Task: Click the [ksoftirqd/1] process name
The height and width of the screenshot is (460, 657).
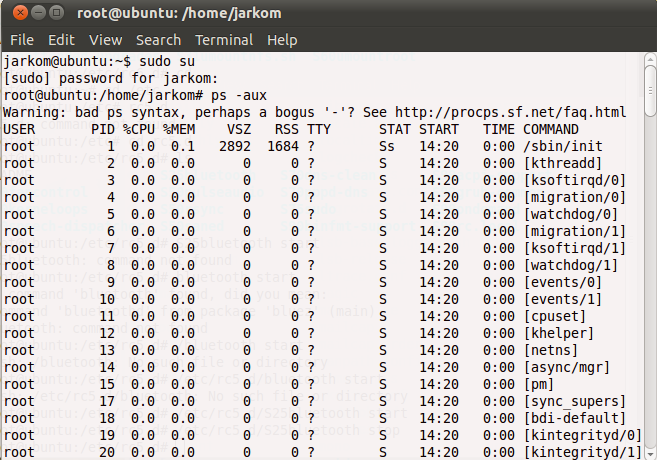Action: (575, 248)
